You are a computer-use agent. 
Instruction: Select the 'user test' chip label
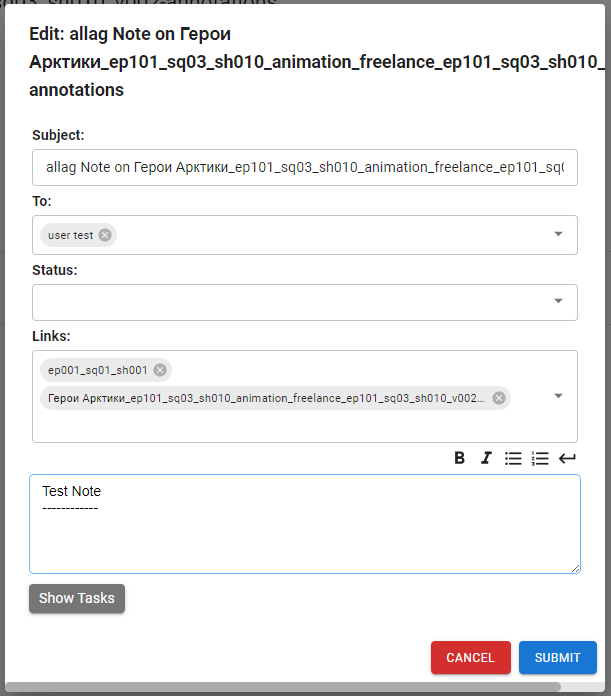pyautogui.click(x=70, y=235)
